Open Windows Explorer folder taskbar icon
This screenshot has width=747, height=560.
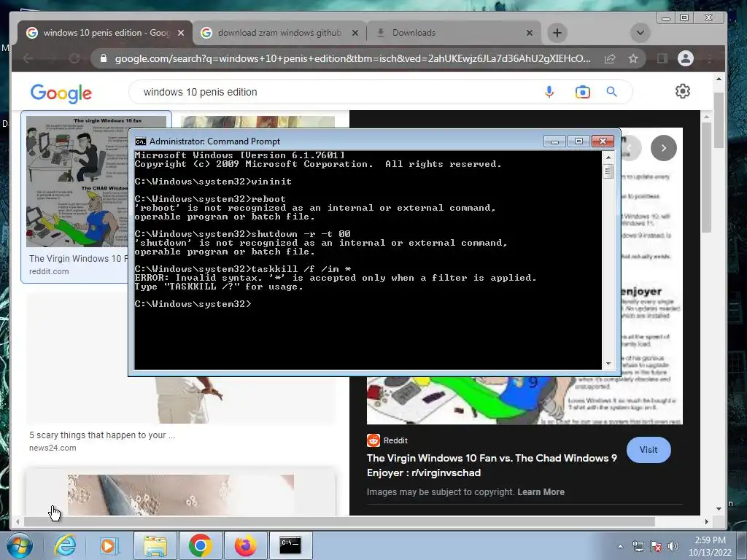[x=155, y=545]
